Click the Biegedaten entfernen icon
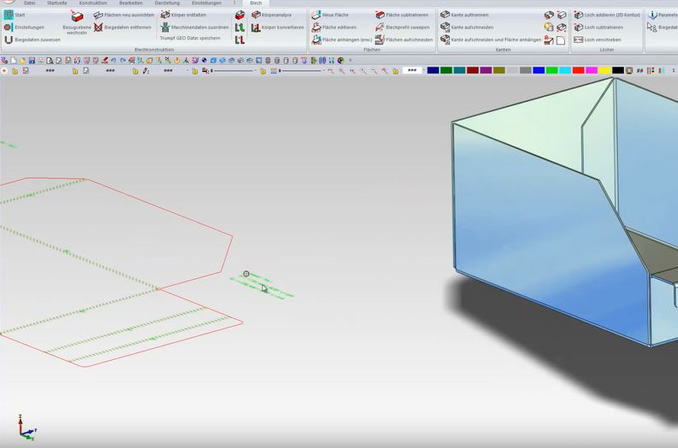 pos(99,27)
